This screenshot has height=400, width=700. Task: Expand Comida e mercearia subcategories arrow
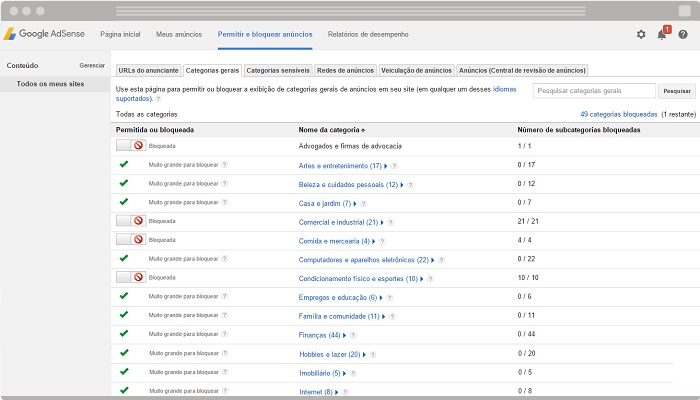click(x=374, y=241)
